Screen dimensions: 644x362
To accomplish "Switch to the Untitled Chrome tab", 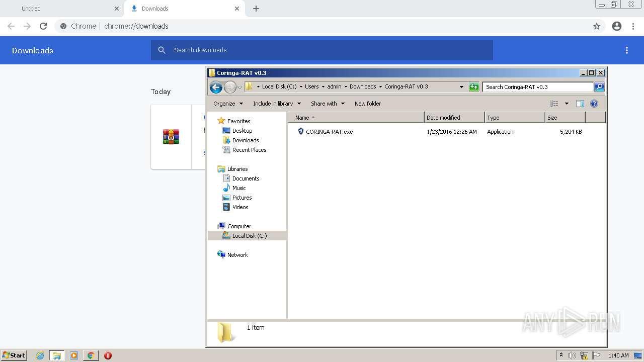I will (62, 9).
